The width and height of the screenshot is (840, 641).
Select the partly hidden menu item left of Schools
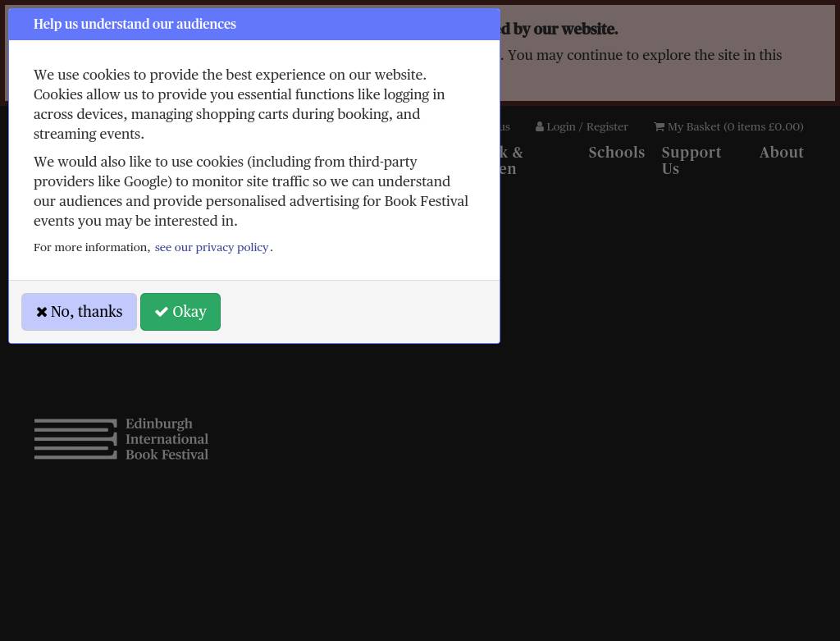[x=510, y=161]
